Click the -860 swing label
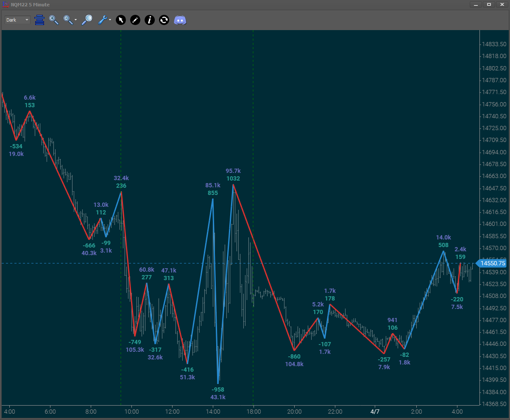Image resolution: width=510 pixels, height=420 pixels. pos(294,356)
